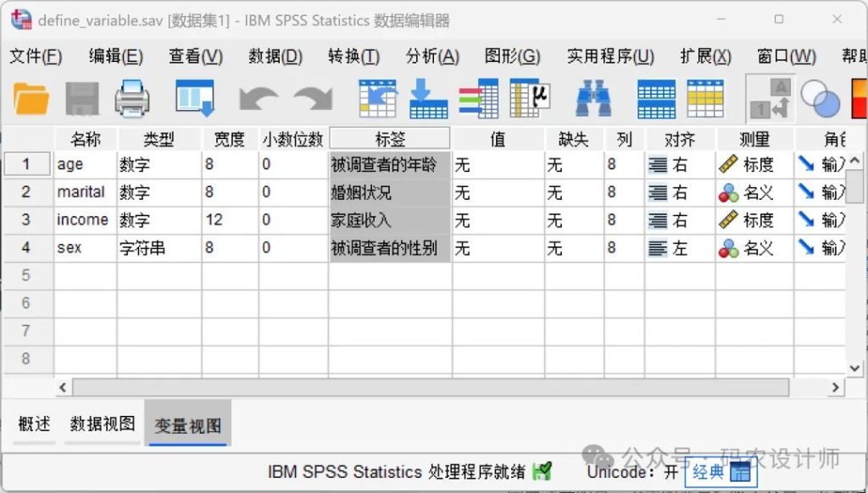The height and width of the screenshot is (493, 868).
Task: Click the 标签 column header
Action: [390, 139]
